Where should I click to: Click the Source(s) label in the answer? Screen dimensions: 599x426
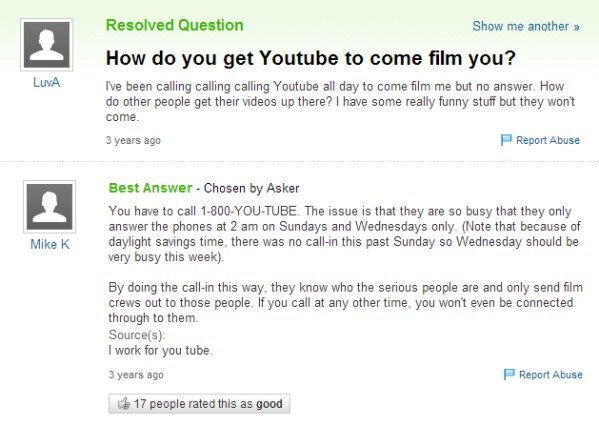click(x=137, y=335)
